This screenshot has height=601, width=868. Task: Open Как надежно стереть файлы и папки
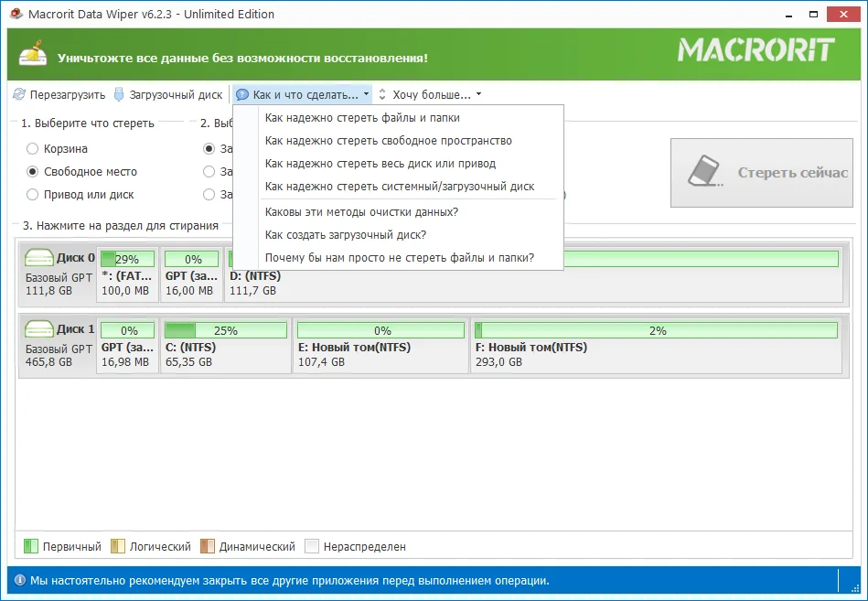point(362,117)
